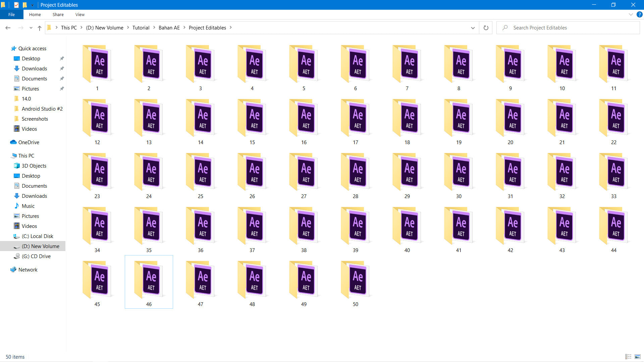The height and width of the screenshot is (362, 644).
Task: Go forward with the Forward arrow
Action: [21, 28]
